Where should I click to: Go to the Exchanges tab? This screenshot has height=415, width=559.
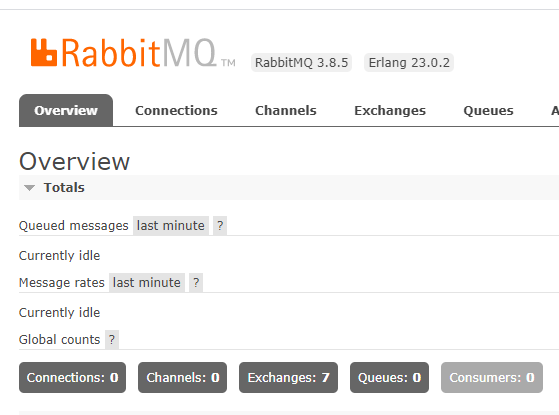pyautogui.click(x=390, y=111)
